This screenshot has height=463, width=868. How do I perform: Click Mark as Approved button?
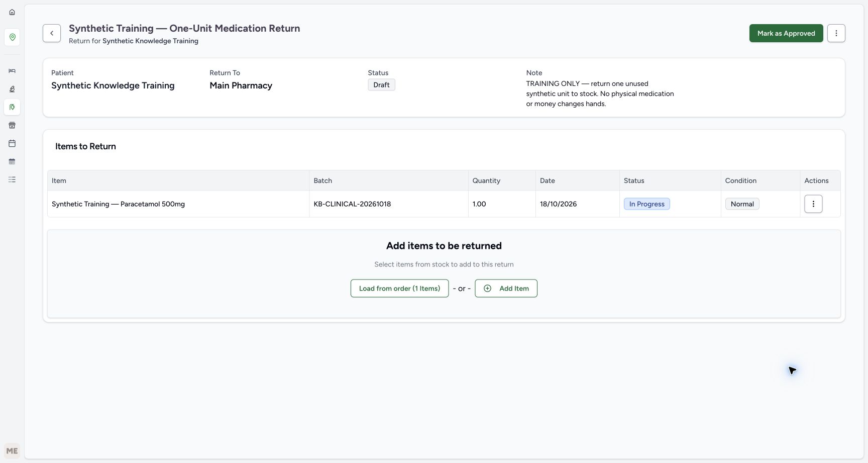pyautogui.click(x=786, y=33)
